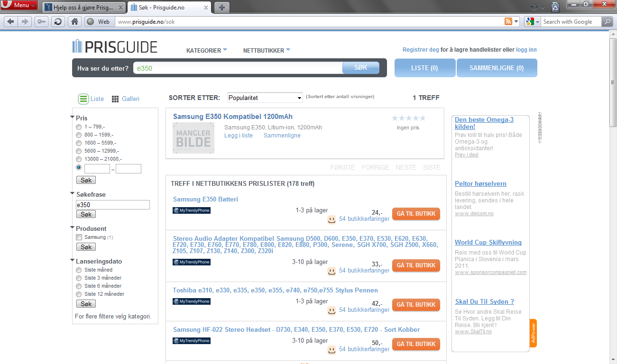Click the smiley icon in the 33,- offer
Viewport: 617px width, 364px height.
click(x=332, y=271)
